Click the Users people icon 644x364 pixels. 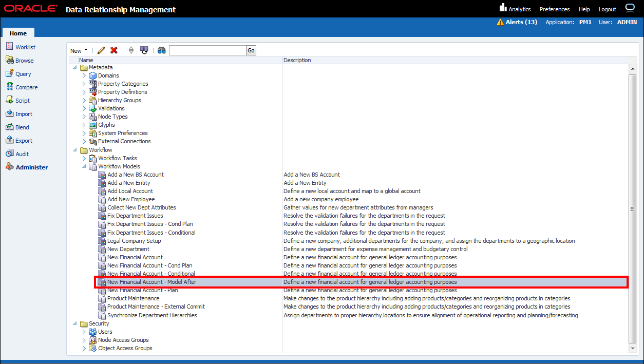click(x=92, y=332)
